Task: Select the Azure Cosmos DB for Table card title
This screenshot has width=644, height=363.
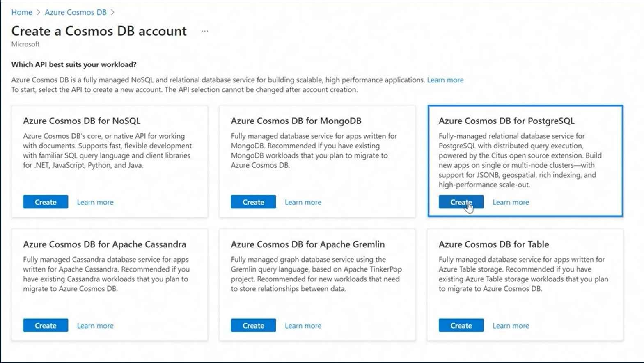Action: tap(494, 244)
